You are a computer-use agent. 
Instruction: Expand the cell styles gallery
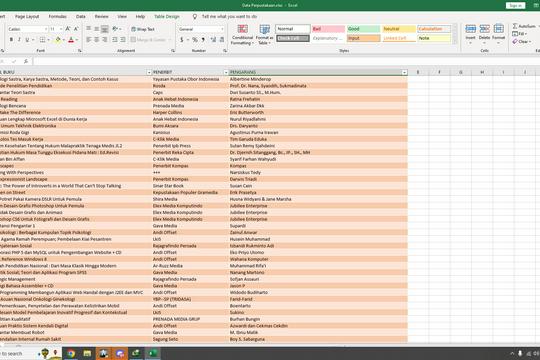point(455,41)
